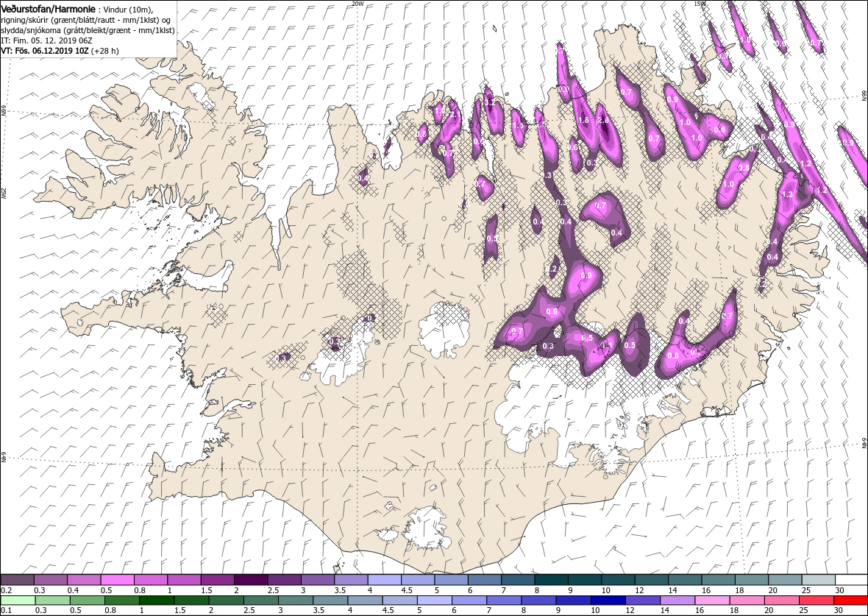Screen dimensions: 868x616
Task: Click the 15W longitude label
Action: pyautogui.click(x=701, y=4)
